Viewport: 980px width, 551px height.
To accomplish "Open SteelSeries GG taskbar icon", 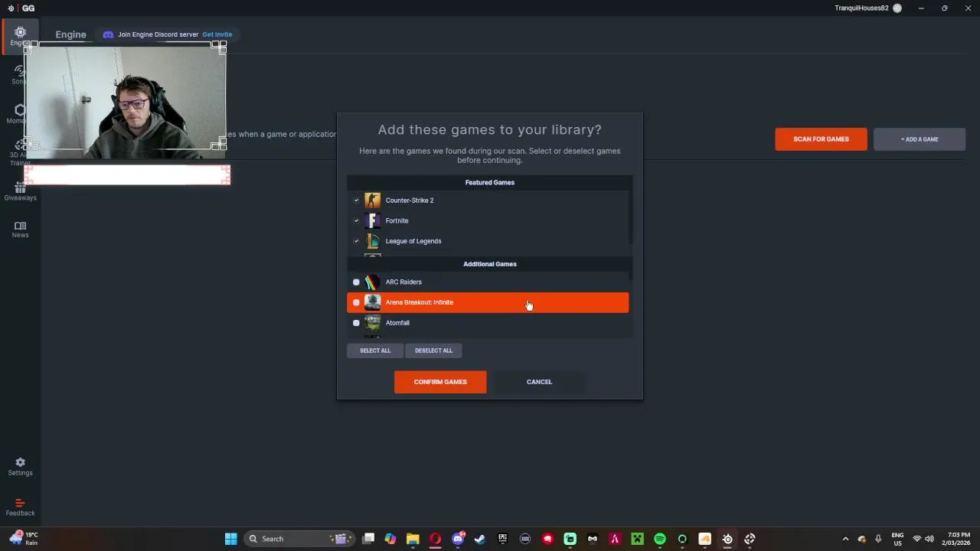I will click(727, 539).
